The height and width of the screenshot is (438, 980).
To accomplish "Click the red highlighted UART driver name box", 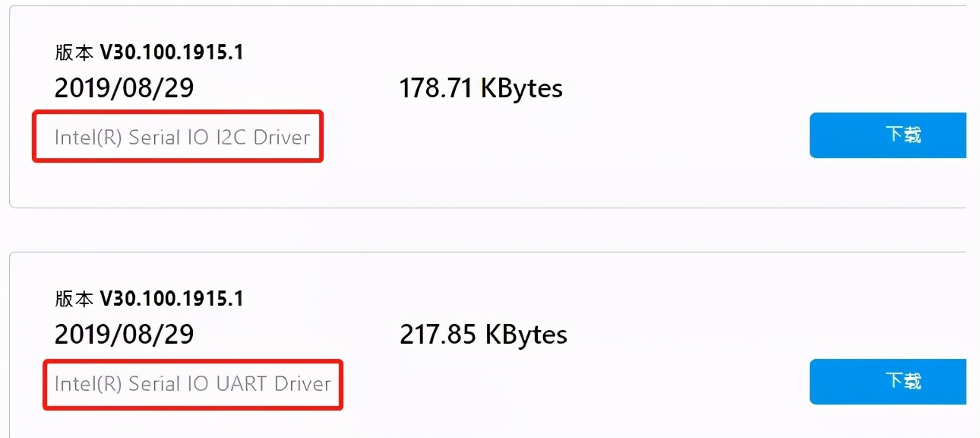I will tap(192, 384).
